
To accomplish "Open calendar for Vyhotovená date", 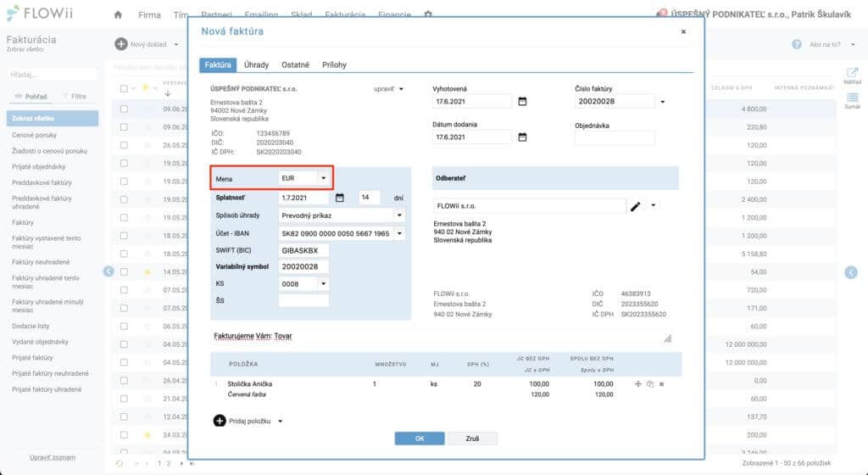I will (522, 101).
